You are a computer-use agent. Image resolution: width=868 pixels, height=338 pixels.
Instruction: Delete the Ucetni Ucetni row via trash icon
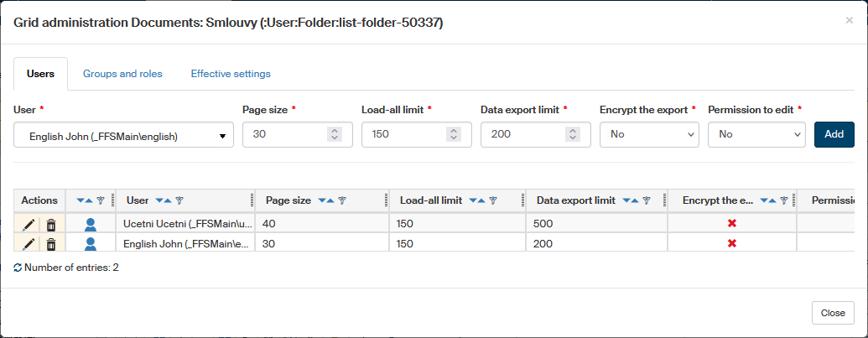(51, 224)
